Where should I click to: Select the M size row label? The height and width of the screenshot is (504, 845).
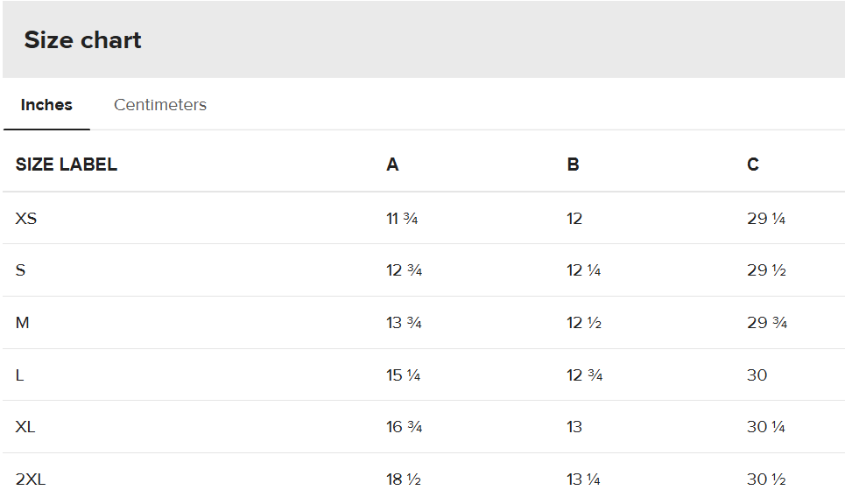click(23, 323)
